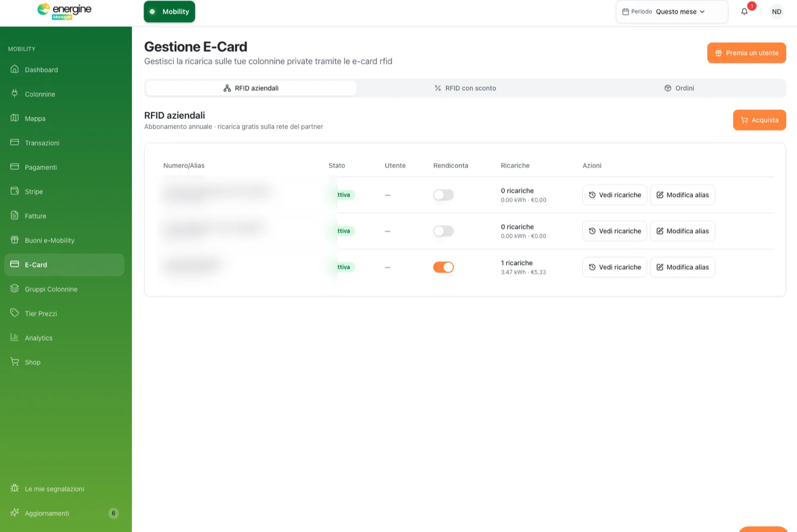The height and width of the screenshot is (532, 797).
Task: Click Vedi ricariche in first row
Action: pyautogui.click(x=615, y=195)
